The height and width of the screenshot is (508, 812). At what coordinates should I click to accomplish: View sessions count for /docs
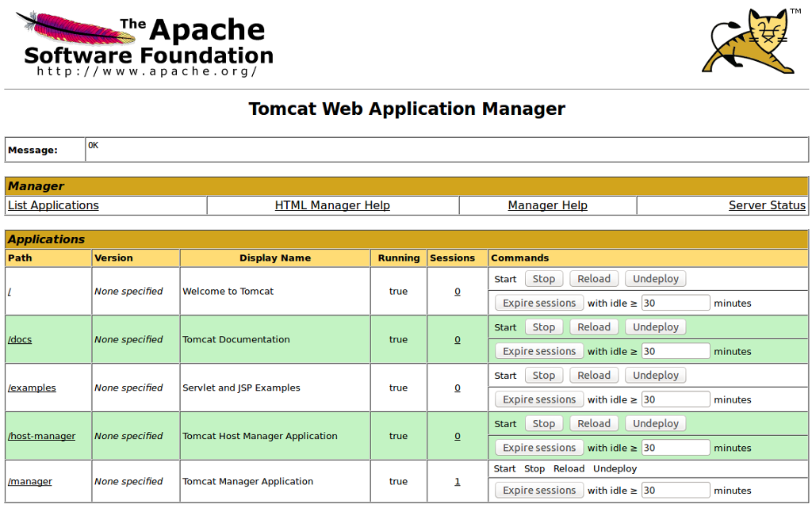pyautogui.click(x=458, y=340)
